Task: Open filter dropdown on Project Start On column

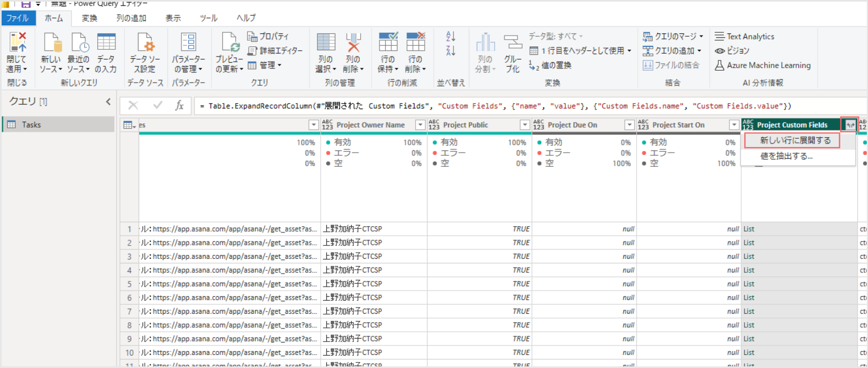Action: [x=734, y=125]
